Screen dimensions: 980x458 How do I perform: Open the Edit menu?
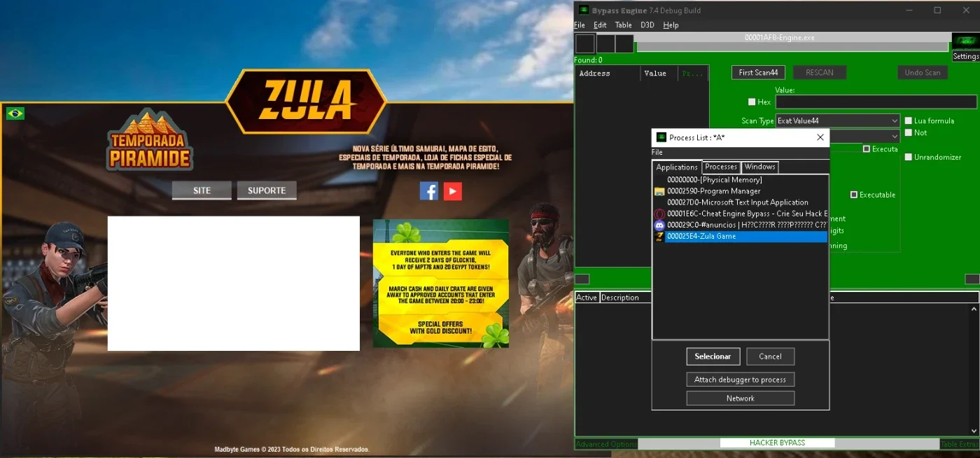[x=600, y=25]
